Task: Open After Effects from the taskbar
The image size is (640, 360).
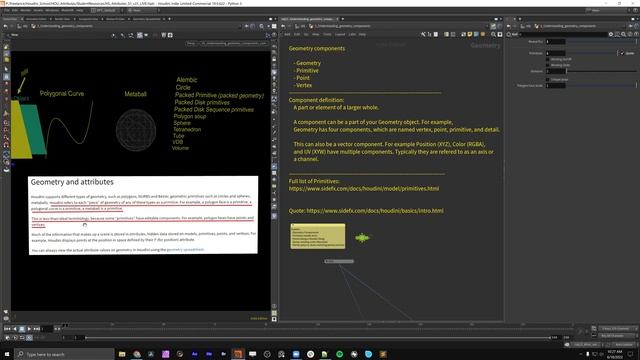Action: (194, 354)
